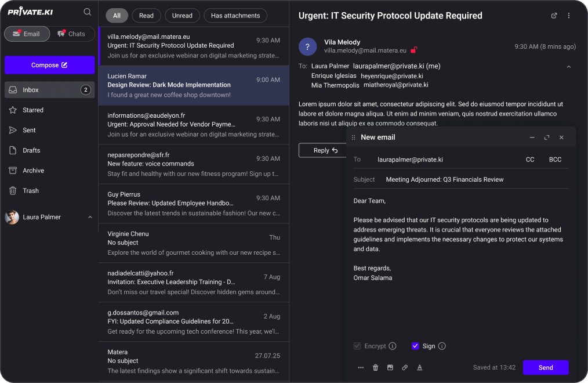Expand the Laura Palmer account menu
Viewport: 588px width, 383px height.
pos(90,217)
